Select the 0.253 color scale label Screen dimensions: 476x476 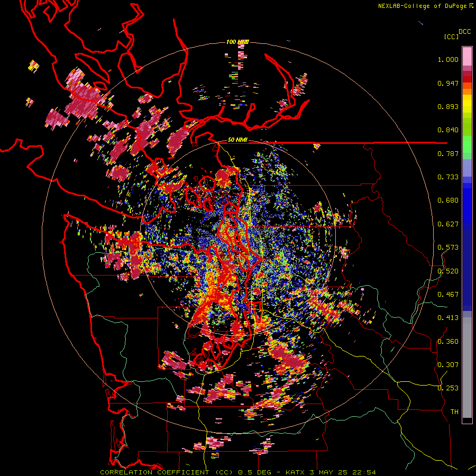click(x=448, y=388)
